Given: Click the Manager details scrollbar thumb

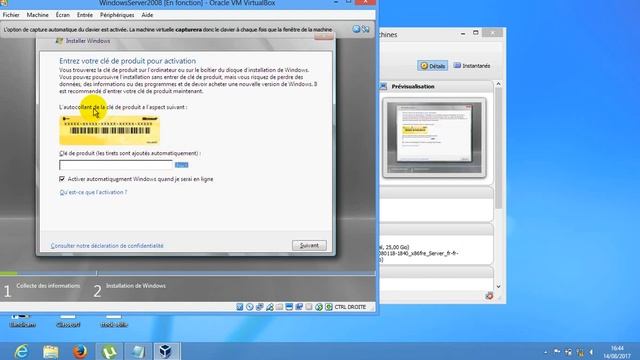Looking at the screenshot, I should [x=498, y=149].
